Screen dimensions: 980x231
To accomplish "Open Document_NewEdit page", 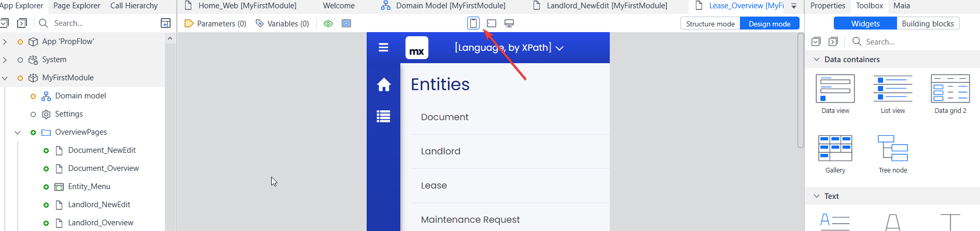I will coord(102,150).
